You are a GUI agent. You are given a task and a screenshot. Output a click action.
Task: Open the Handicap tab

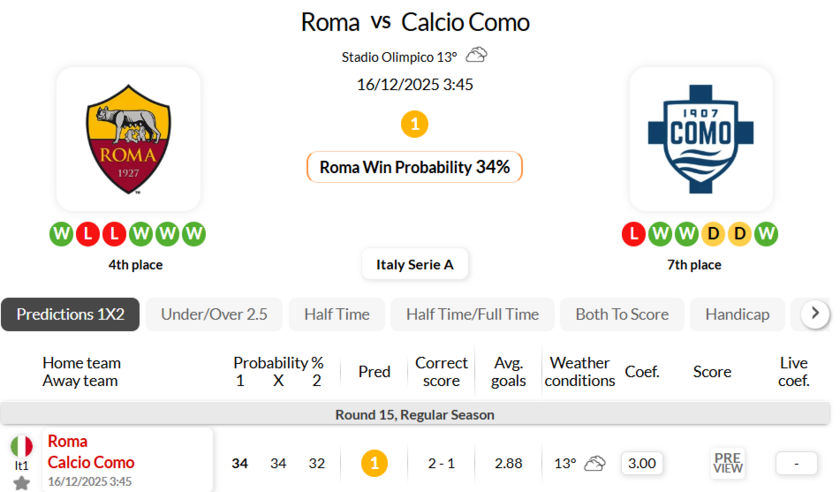[x=737, y=314]
